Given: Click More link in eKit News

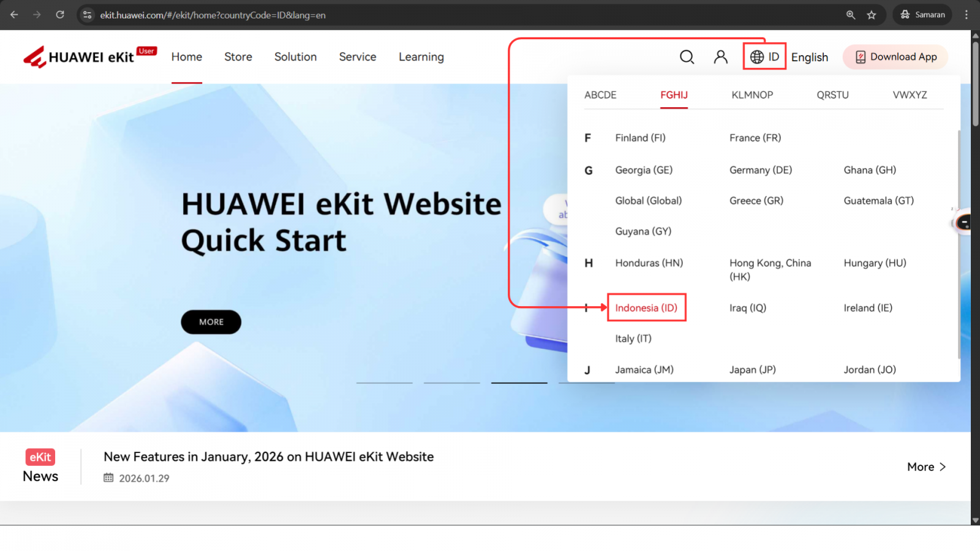Looking at the screenshot, I should click(x=926, y=467).
